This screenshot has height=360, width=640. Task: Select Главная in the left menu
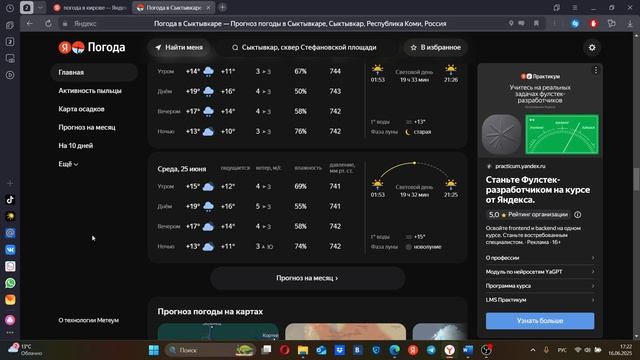pyautogui.click(x=94, y=72)
